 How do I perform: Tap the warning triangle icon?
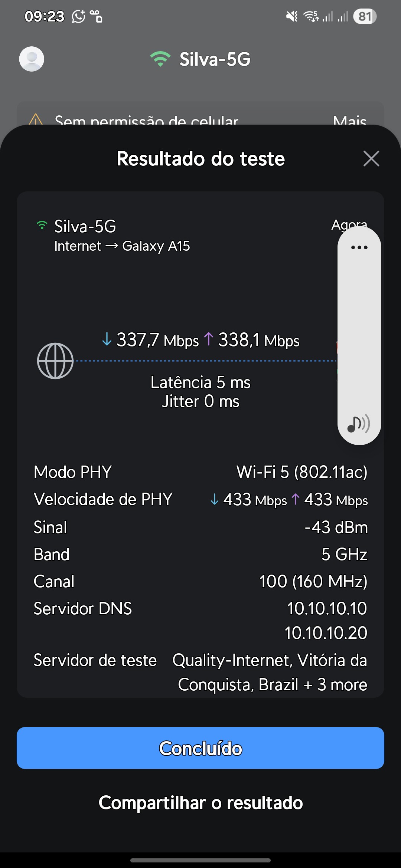pyautogui.click(x=36, y=119)
